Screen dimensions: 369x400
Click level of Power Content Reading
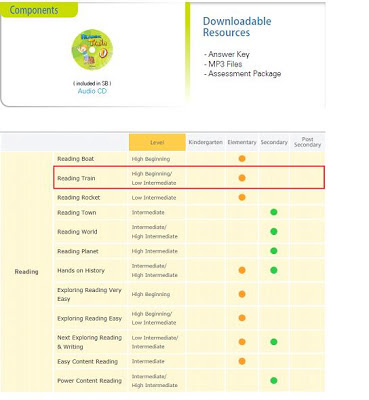click(155, 381)
